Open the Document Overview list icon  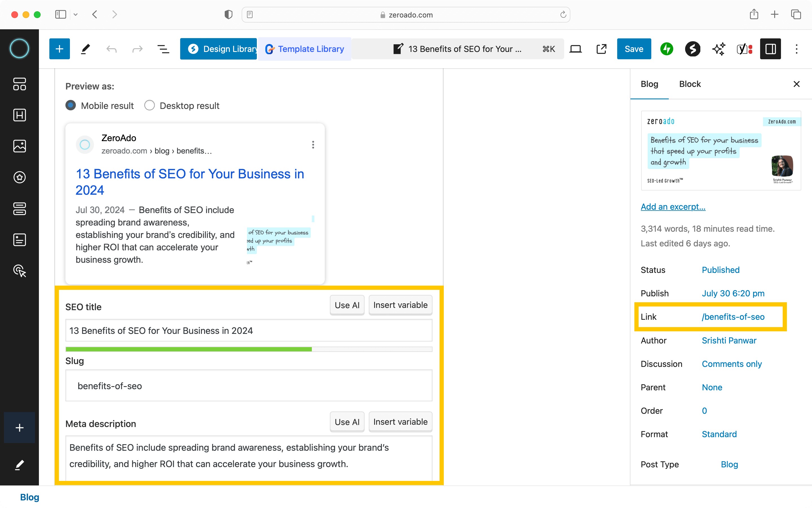(164, 49)
